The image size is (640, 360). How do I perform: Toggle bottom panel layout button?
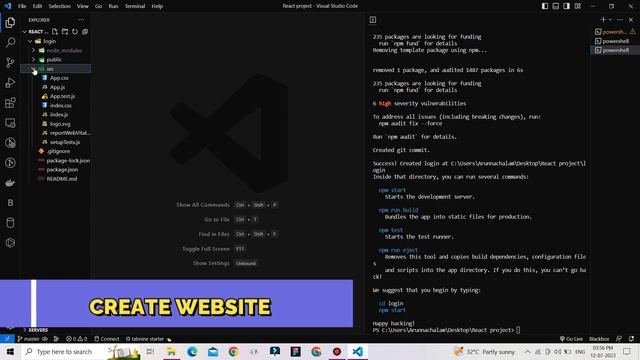point(556,6)
